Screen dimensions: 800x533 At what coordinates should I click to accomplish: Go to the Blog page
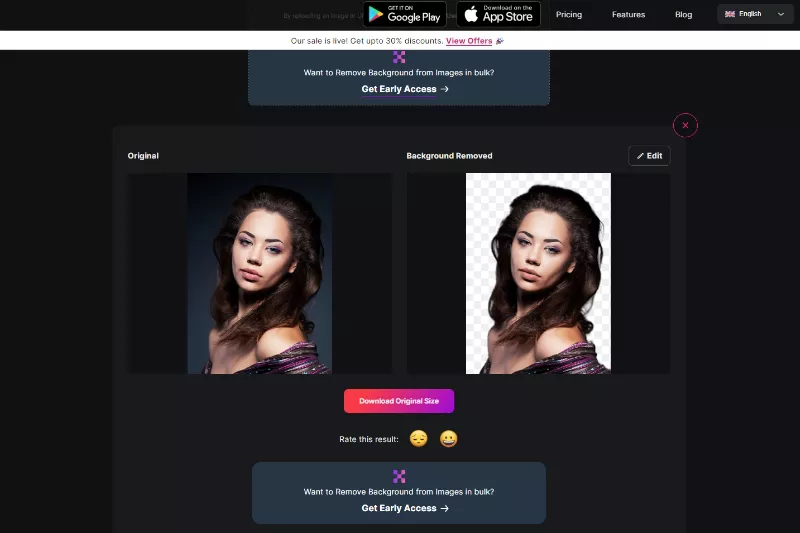[684, 14]
